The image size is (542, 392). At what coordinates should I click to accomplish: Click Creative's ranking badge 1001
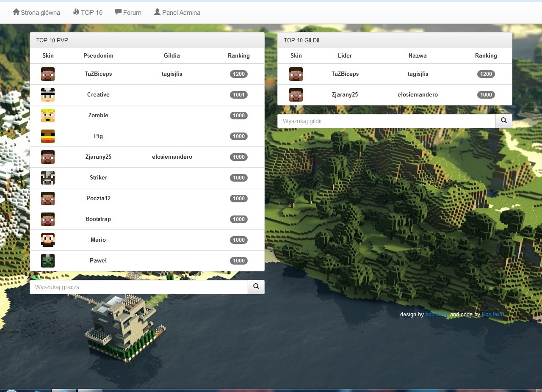click(x=239, y=95)
